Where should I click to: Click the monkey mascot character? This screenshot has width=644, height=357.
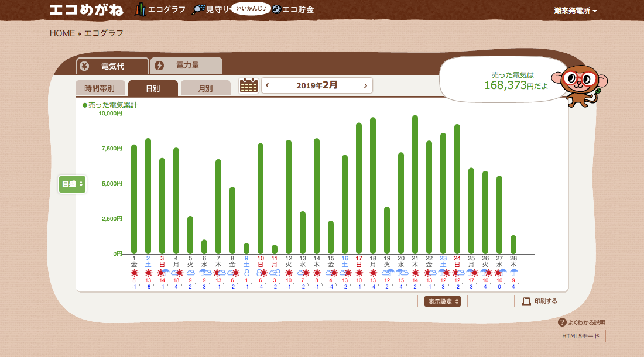[x=580, y=85]
